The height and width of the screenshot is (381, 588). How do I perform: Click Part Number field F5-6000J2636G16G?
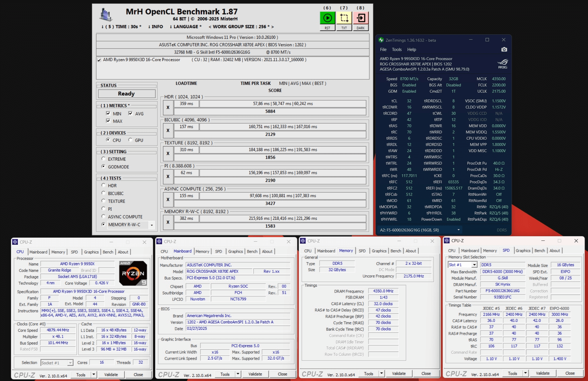[x=502, y=291]
